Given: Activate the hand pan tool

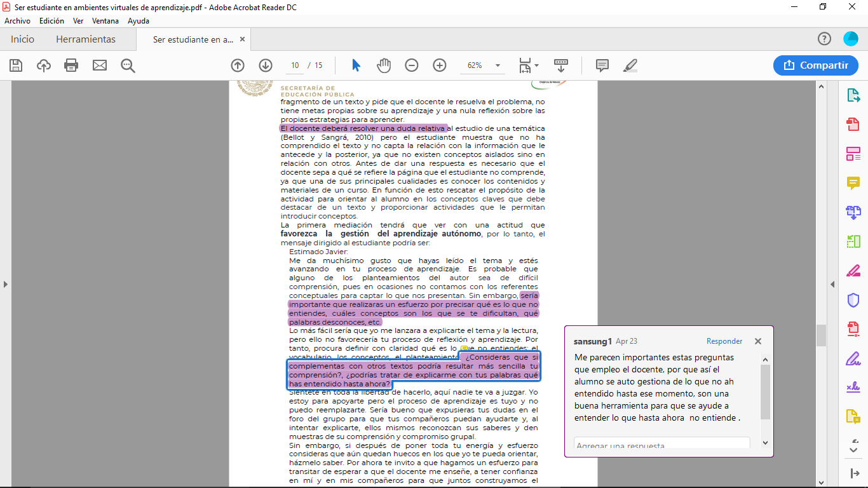Looking at the screenshot, I should click(x=384, y=65).
